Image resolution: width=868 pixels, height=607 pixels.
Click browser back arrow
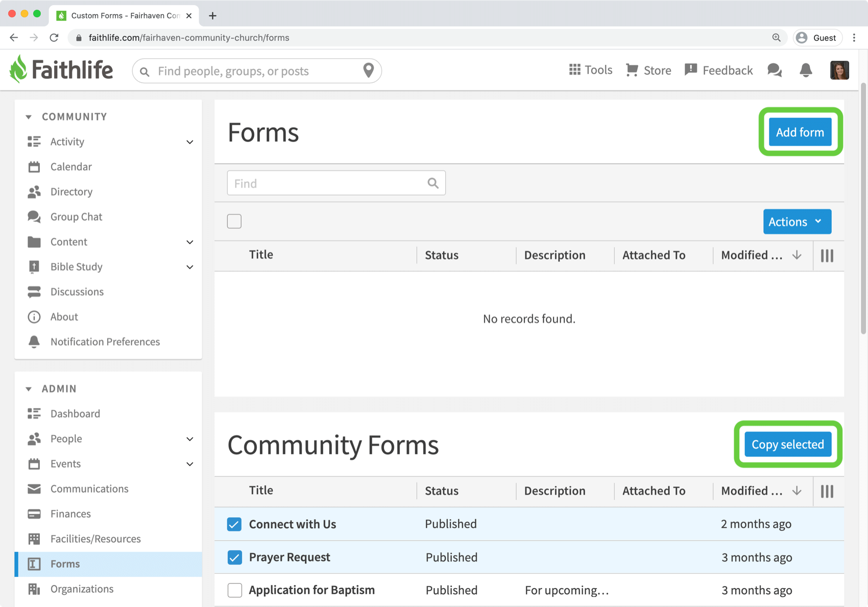[14, 38]
